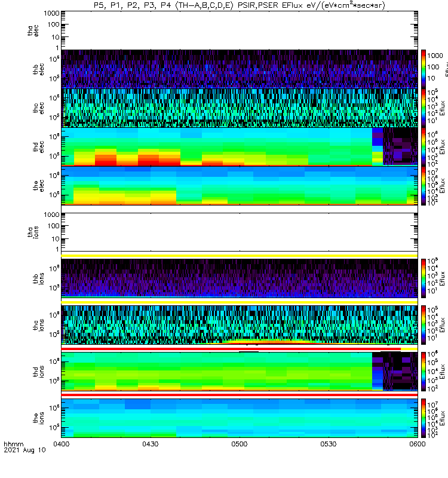Screen dimensions: 448x478
Task: Click the 0600 time tick label
Action: click(x=417, y=444)
